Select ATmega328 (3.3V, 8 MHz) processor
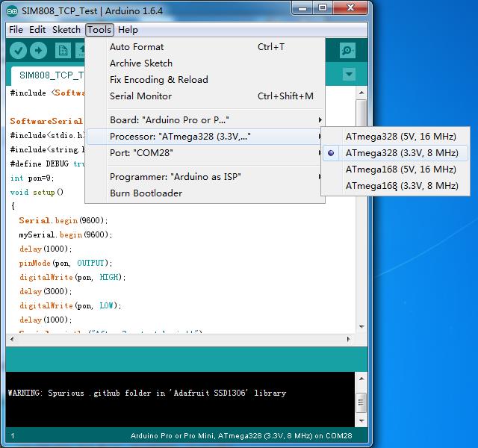 pyautogui.click(x=395, y=153)
